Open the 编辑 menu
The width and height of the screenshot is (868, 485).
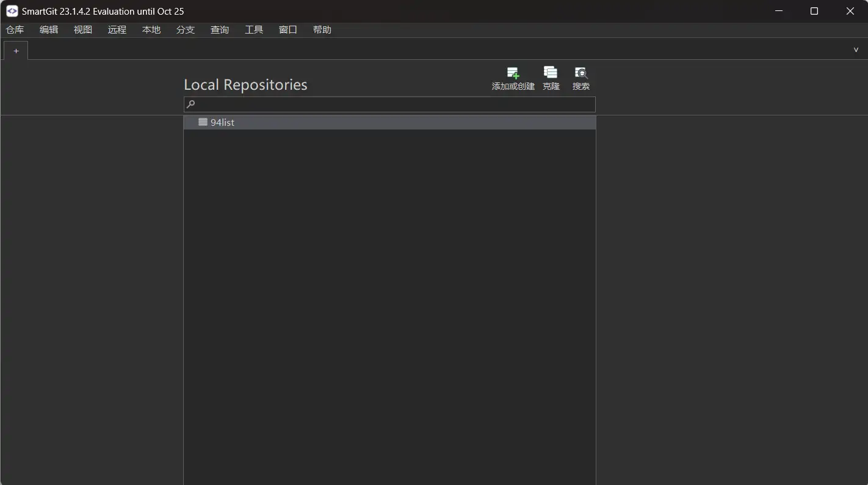(49, 30)
